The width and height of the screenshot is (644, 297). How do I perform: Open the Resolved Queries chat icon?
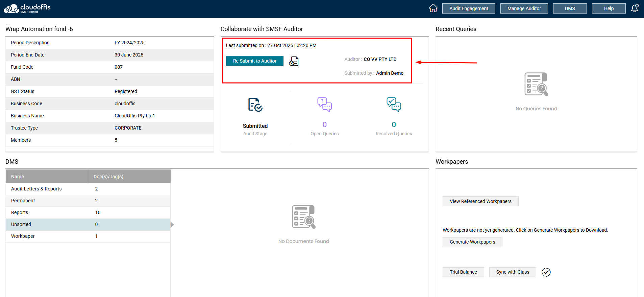point(394,105)
